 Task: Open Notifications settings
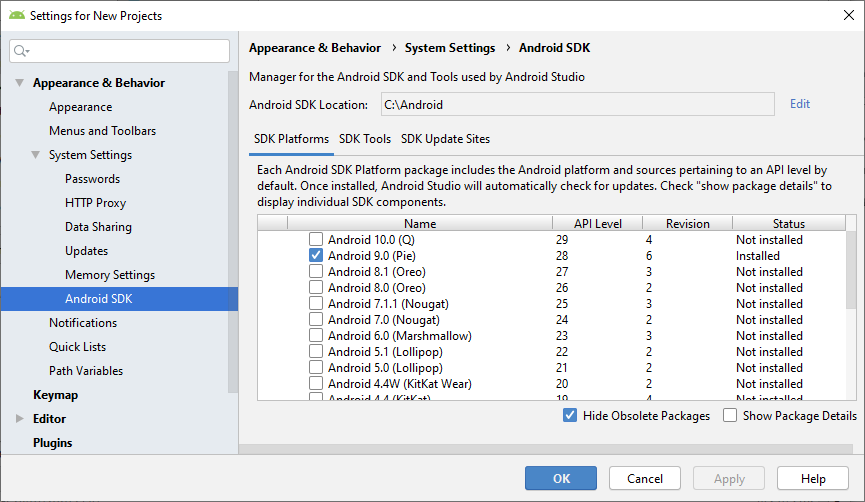tap(83, 323)
